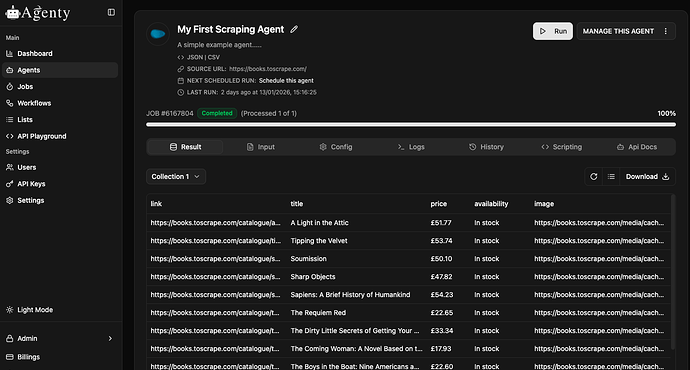Viewport: 690px width, 370px height.
Task: Switch to the Result tab
Action: click(185, 147)
